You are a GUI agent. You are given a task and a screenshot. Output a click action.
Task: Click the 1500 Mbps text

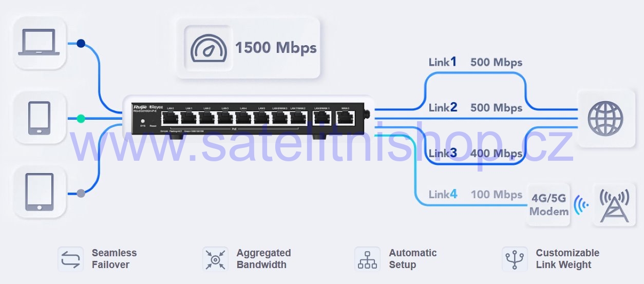point(276,48)
